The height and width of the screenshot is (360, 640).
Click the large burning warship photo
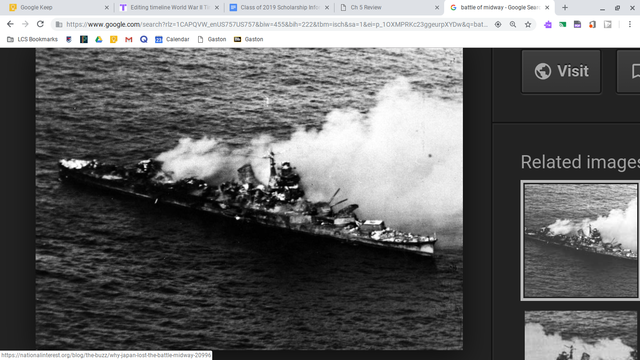point(249,198)
